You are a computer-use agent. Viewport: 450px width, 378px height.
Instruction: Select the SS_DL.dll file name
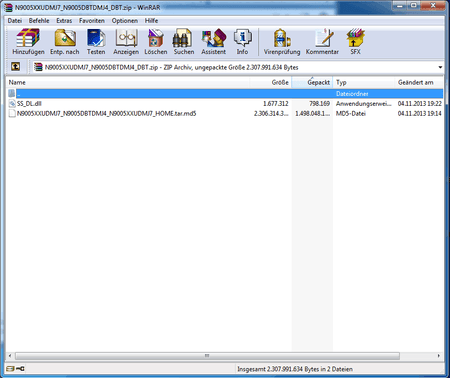(29, 104)
